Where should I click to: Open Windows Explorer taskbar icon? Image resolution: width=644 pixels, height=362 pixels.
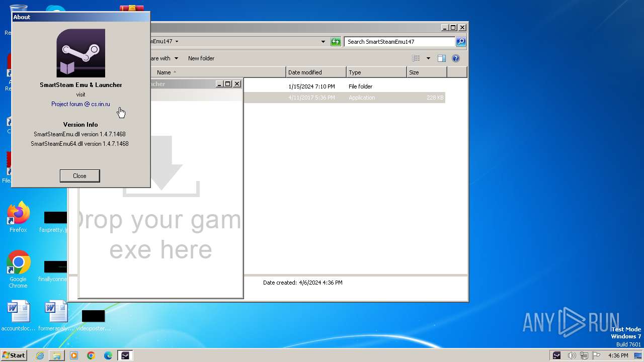point(57,355)
